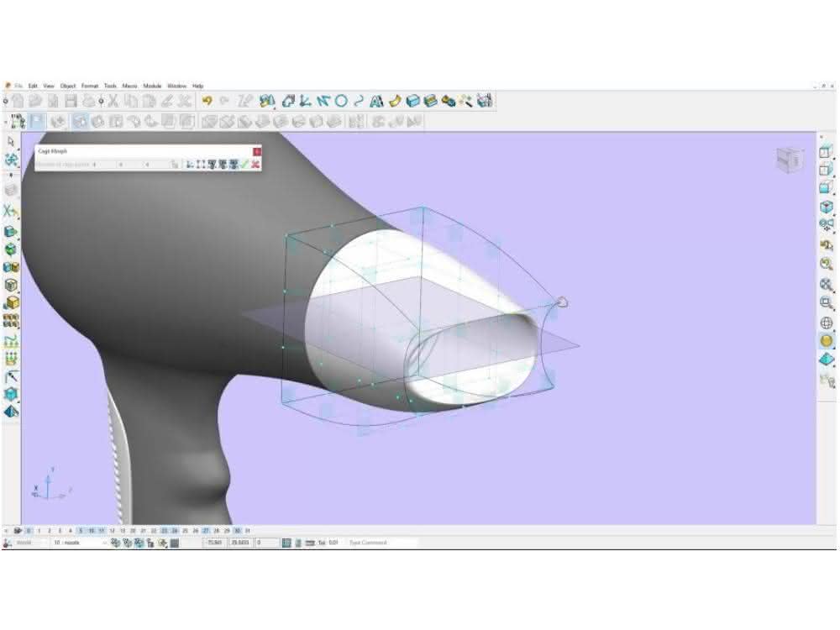Image resolution: width=840 pixels, height=630 pixels.
Task: Open the Help menu
Action: click(198, 86)
